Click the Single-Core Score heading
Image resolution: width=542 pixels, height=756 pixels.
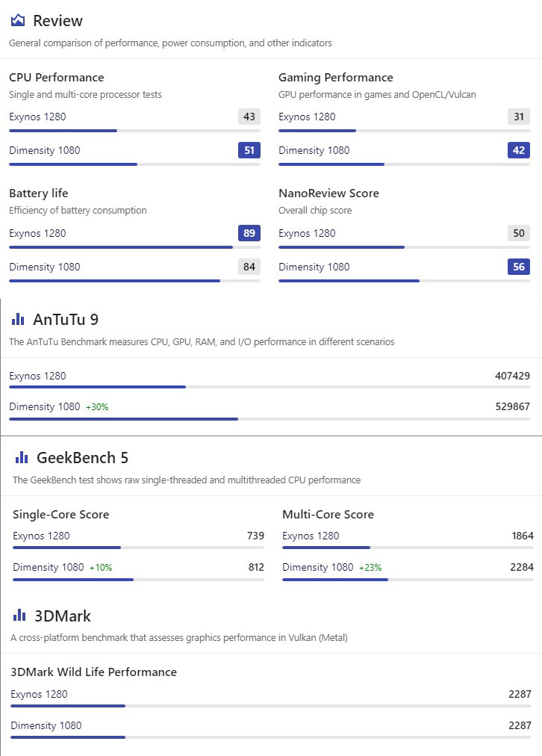tap(60, 515)
